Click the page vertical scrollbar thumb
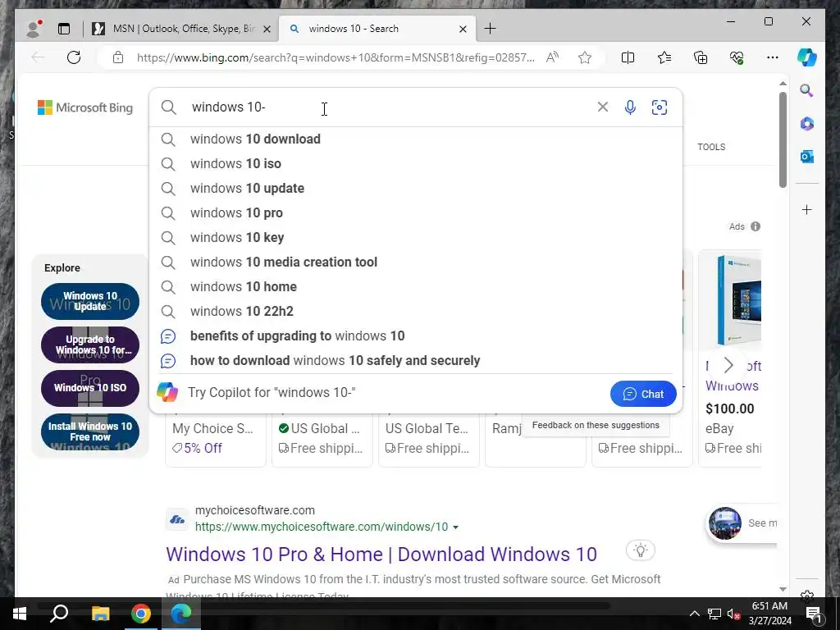 (783, 139)
